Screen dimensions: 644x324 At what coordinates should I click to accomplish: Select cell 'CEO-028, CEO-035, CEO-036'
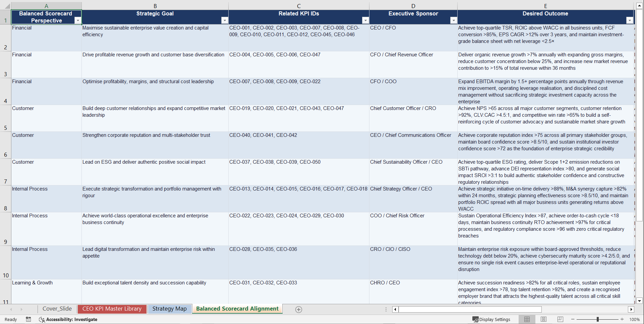pyautogui.click(x=299, y=262)
